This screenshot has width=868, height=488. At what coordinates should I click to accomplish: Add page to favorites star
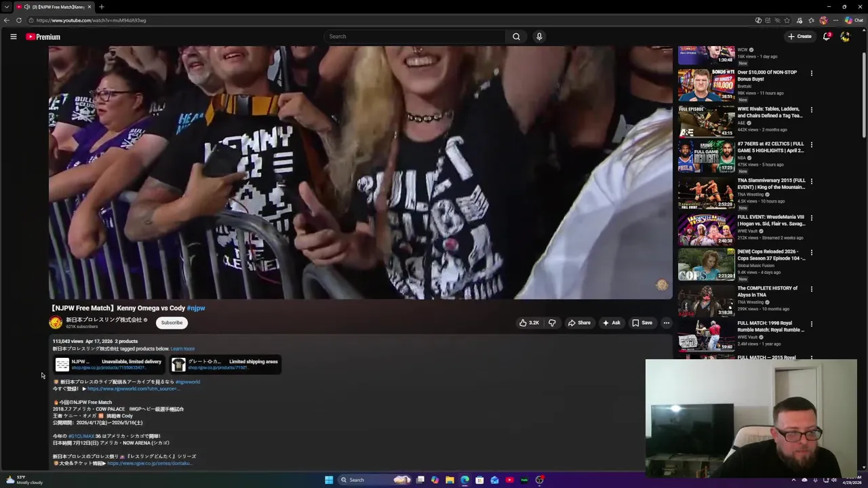[x=788, y=20]
